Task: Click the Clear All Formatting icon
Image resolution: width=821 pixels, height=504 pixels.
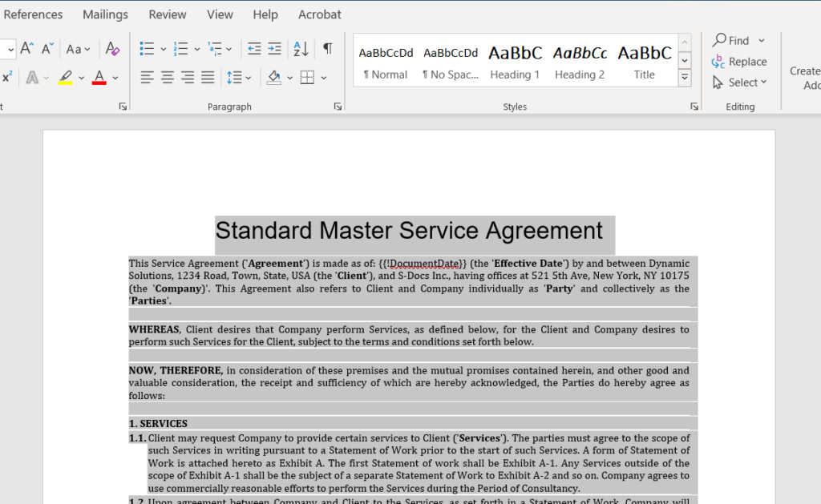Action: point(112,48)
